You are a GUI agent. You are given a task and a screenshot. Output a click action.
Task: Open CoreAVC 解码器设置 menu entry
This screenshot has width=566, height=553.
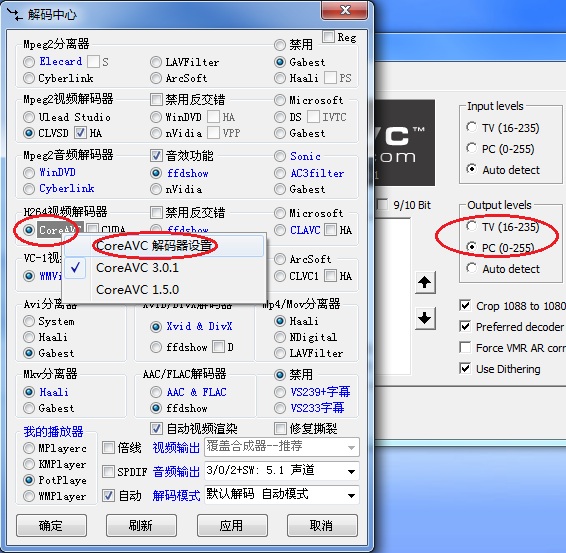(164, 246)
